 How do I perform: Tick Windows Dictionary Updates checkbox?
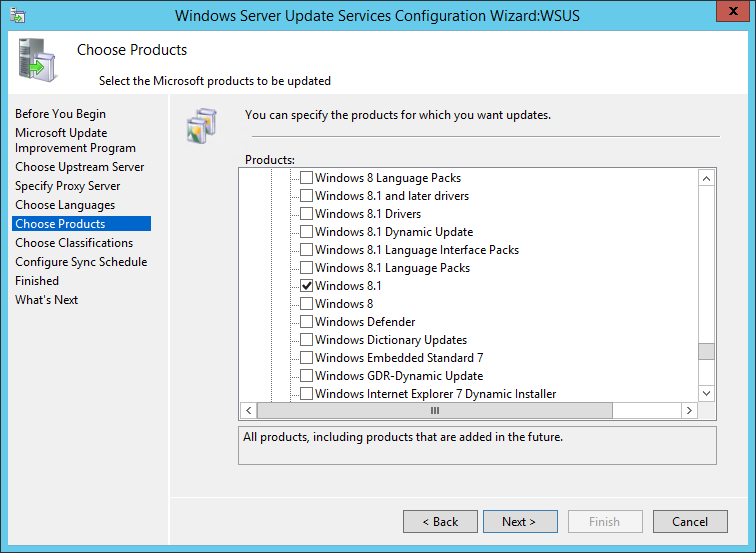306,340
